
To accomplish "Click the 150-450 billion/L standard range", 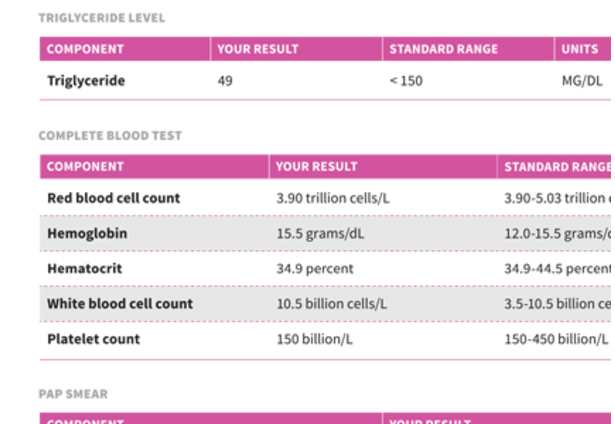I will (556, 339).
